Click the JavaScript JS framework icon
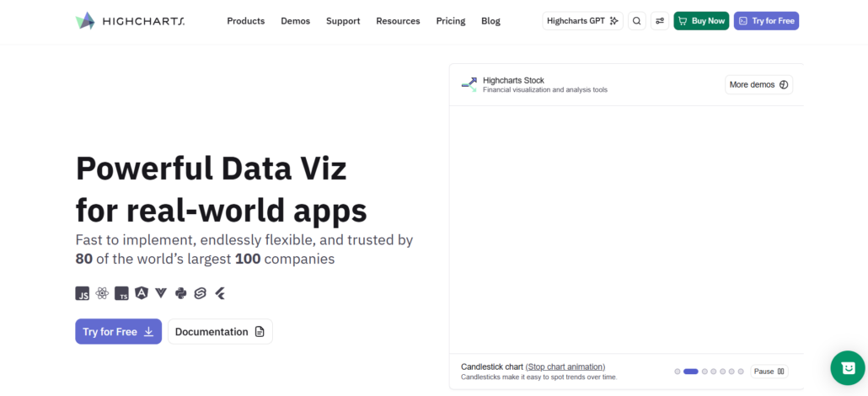Viewport: 868px width, 396px height. click(x=83, y=293)
